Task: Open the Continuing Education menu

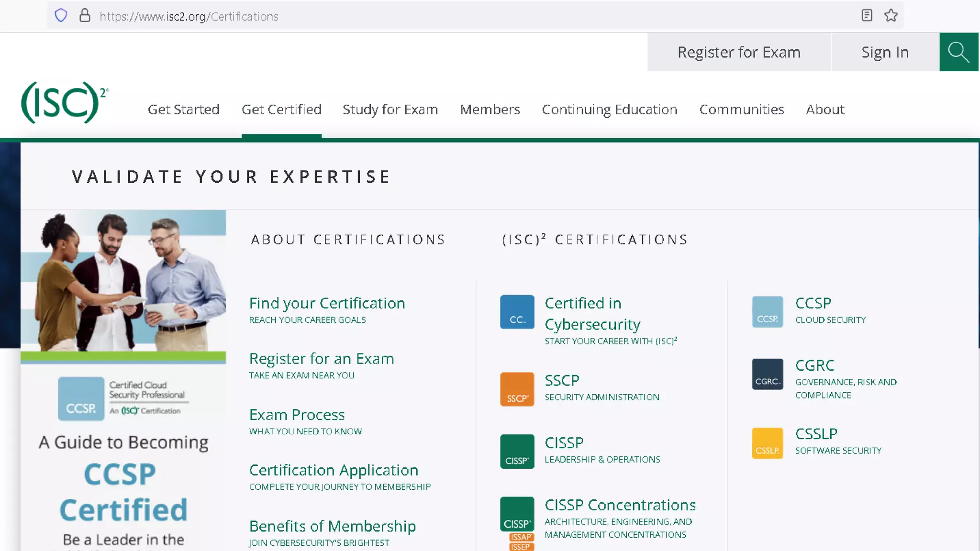Action: (609, 110)
